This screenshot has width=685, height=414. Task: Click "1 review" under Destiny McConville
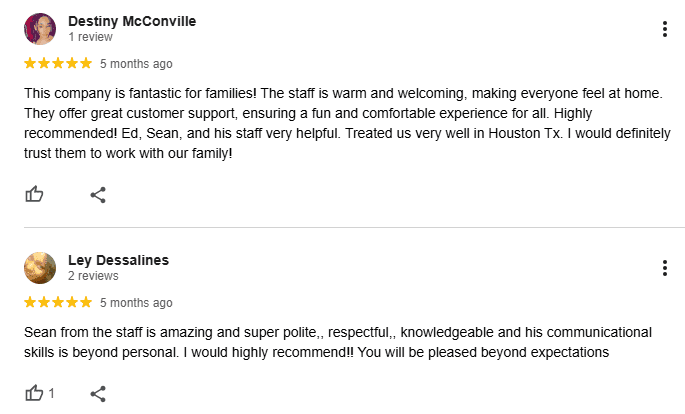pos(93,37)
